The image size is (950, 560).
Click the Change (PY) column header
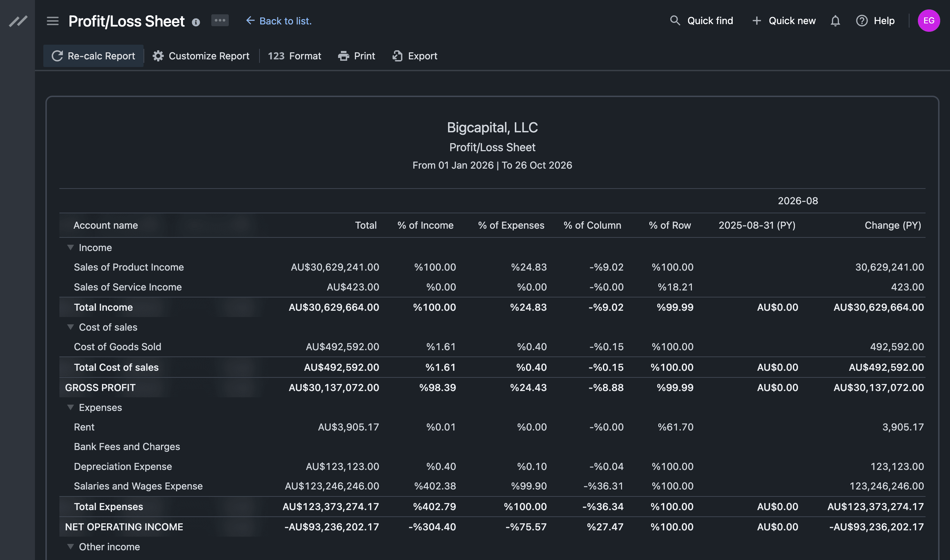pos(893,225)
